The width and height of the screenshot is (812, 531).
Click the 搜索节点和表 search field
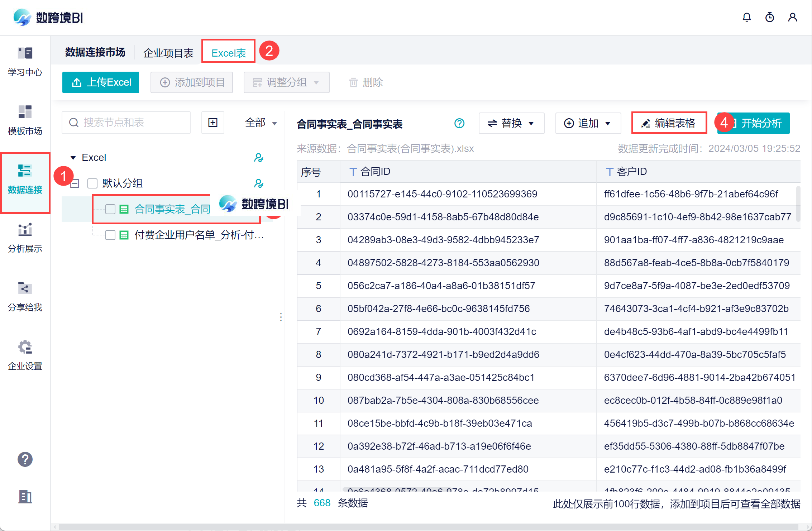click(x=126, y=123)
